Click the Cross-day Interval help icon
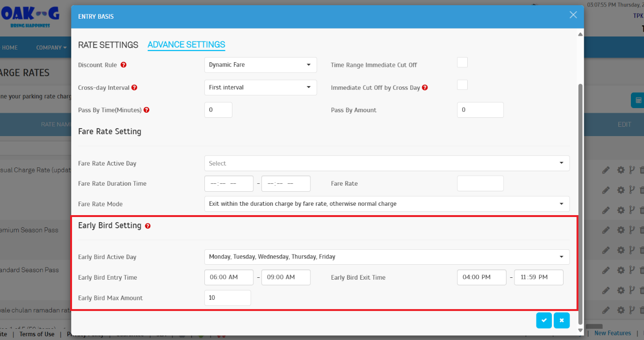644x340 pixels. (134, 87)
